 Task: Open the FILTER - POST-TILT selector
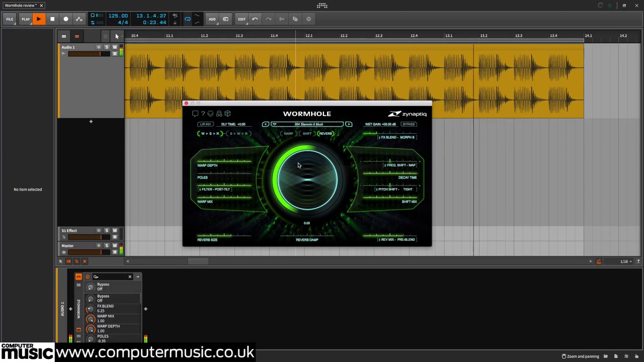tap(215, 190)
